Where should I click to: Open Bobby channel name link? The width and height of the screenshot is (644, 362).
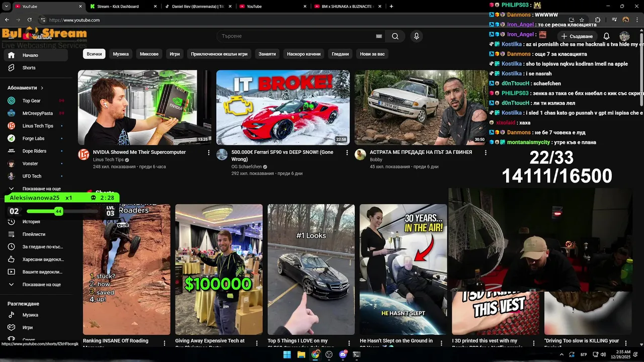click(376, 160)
